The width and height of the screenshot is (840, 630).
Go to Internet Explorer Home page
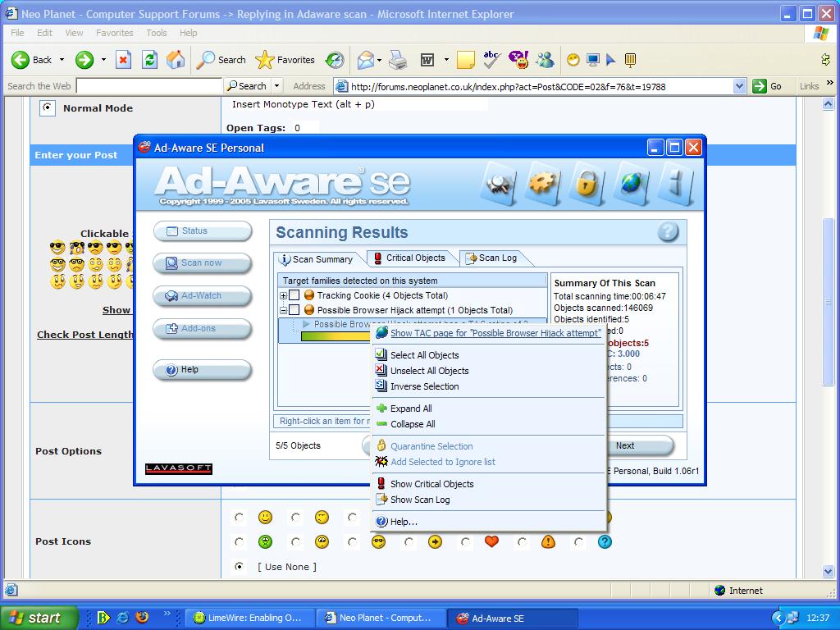(x=176, y=59)
